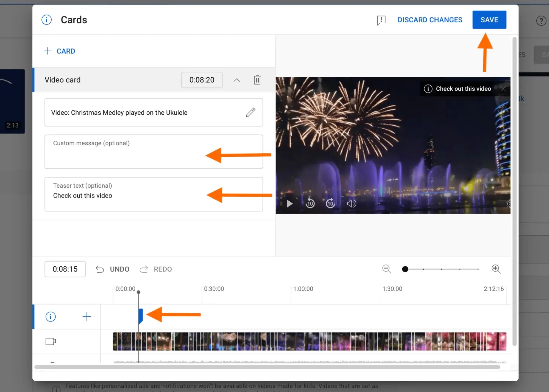Edit the linked video with the pencil icon
This screenshot has height=392, width=549.
point(251,112)
